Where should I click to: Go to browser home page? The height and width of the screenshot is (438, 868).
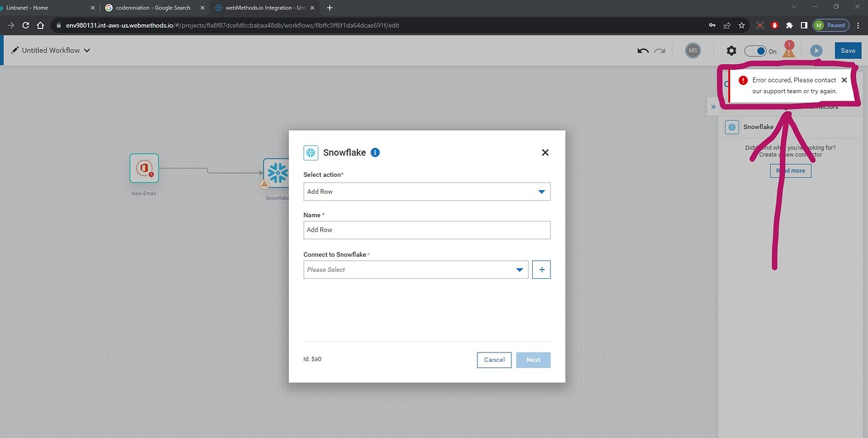pos(41,25)
